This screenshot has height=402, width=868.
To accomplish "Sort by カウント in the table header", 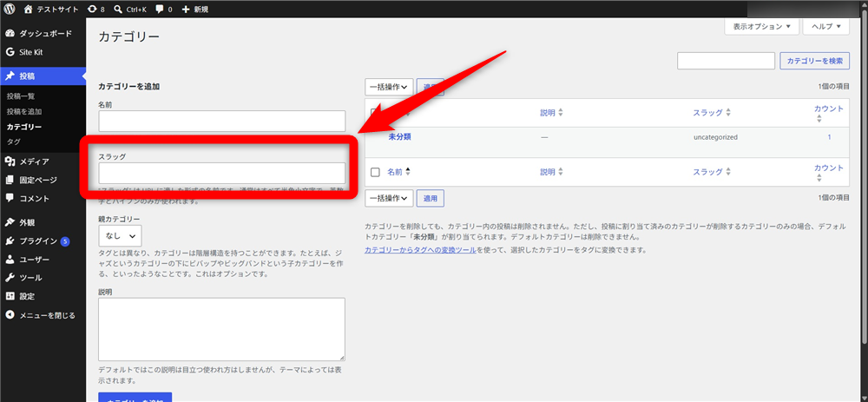I will [x=829, y=112].
